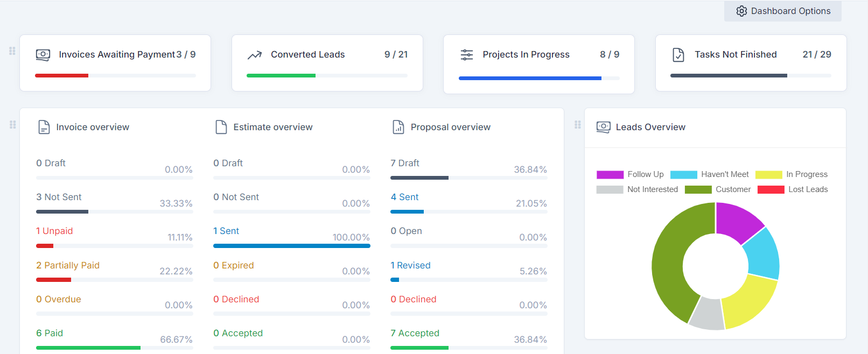Screen dimensions: 868x354
Task: Click the Invoice overview document icon
Action: (x=44, y=128)
